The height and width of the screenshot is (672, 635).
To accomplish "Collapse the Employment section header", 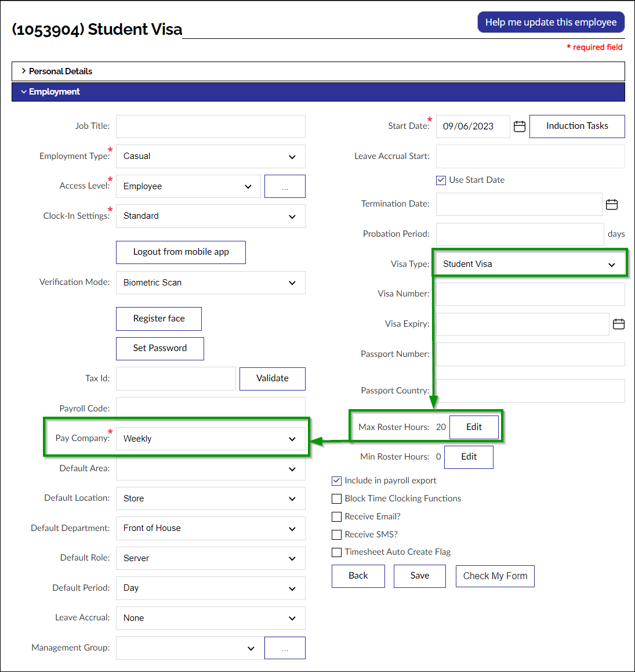I will tap(55, 92).
